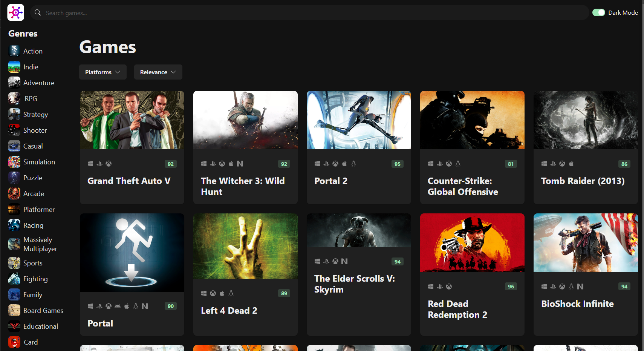This screenshot has width=644, height=351.
Task: Click the Platformer genre icon
Action: pos(14,209)
